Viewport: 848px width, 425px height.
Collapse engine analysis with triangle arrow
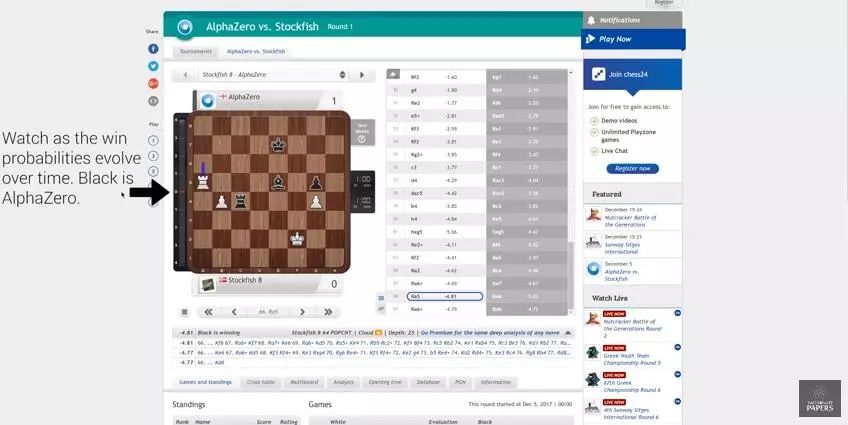click(568, 333)
